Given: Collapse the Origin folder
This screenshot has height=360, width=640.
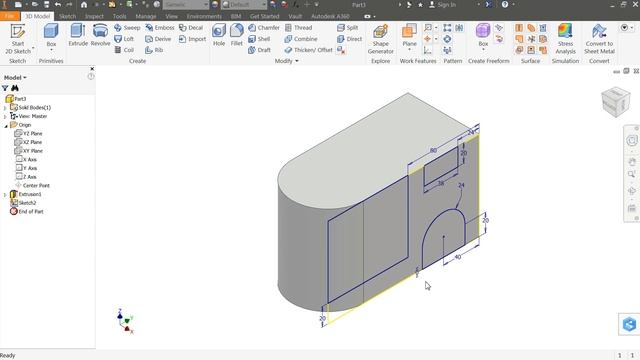Looking at the screenshot, I should (x=6, y=125).
